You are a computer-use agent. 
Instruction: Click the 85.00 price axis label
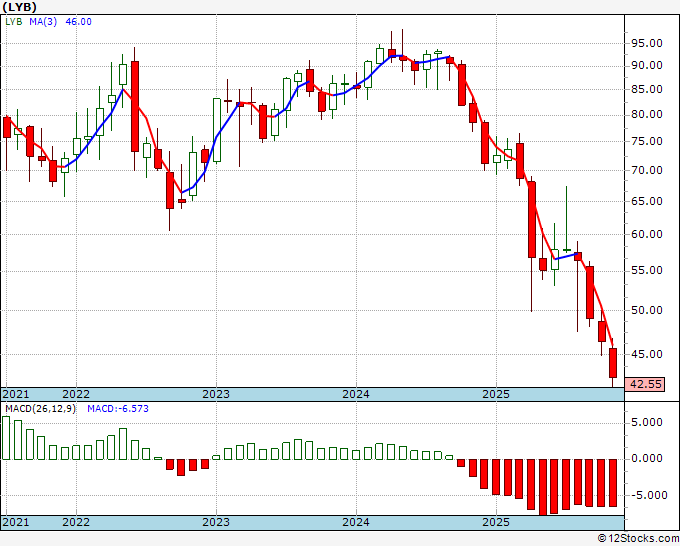647,89
